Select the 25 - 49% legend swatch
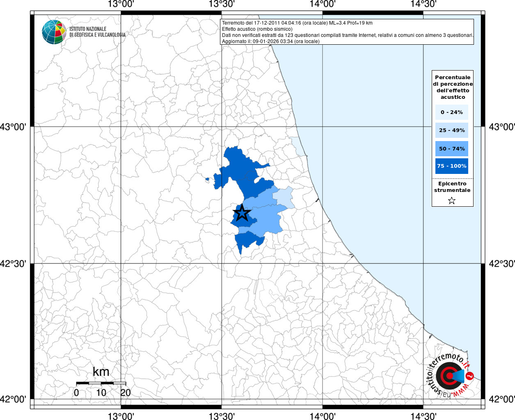 pos(451,130)
